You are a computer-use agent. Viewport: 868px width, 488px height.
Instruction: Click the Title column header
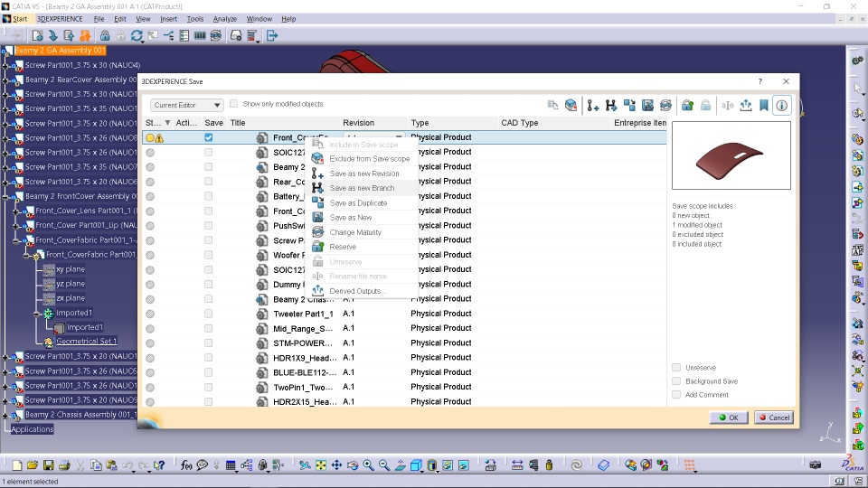click(282, 123)
